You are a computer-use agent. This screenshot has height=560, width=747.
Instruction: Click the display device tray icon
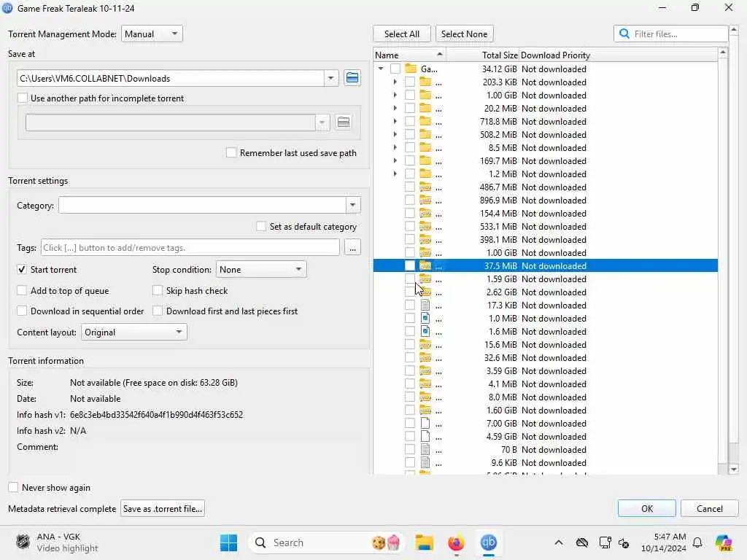(605, 542)
